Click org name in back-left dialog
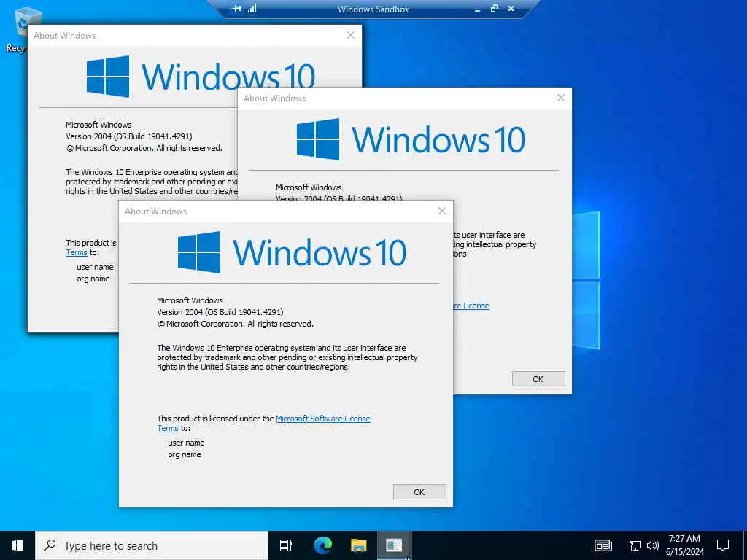 pos(93,279)
